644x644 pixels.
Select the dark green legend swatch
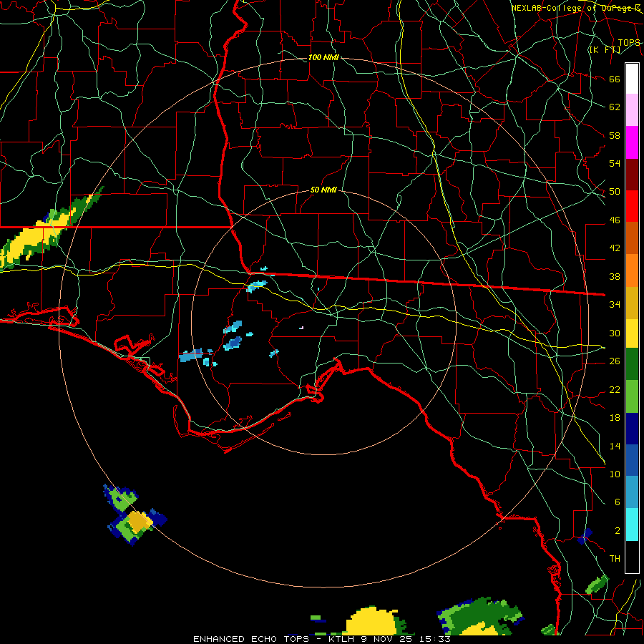(x=632, y=364)
